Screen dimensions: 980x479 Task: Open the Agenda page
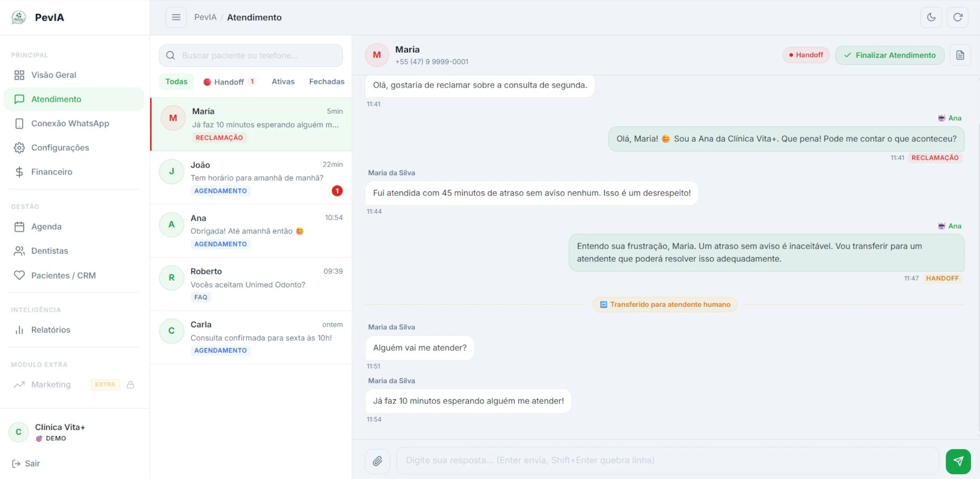click(74, 226)
